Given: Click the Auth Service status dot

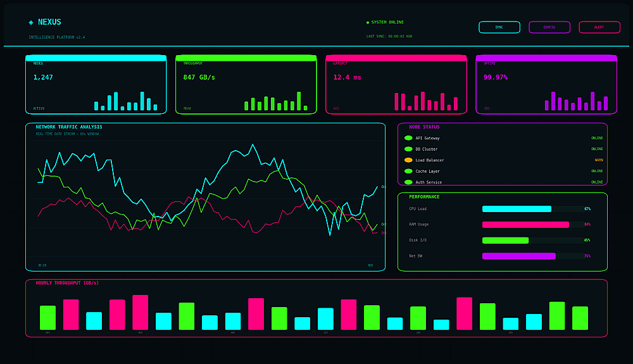Looking at the screenshot, I should tap(408, 182).
